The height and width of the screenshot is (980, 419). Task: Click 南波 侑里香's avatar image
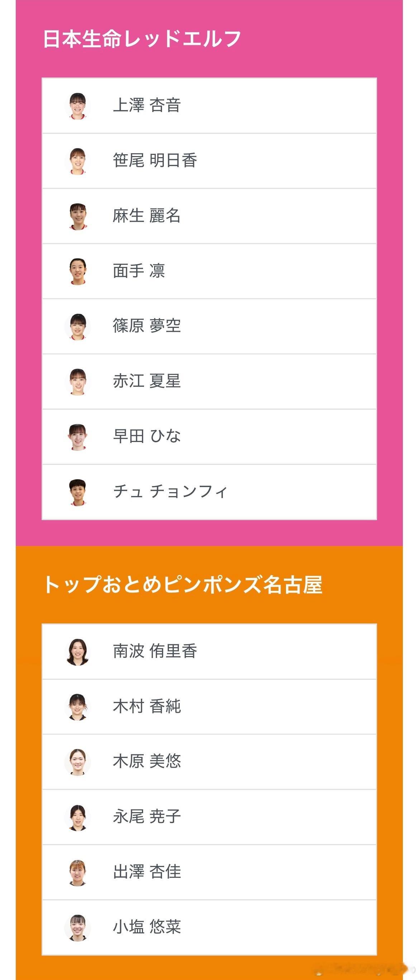[77, 652]
